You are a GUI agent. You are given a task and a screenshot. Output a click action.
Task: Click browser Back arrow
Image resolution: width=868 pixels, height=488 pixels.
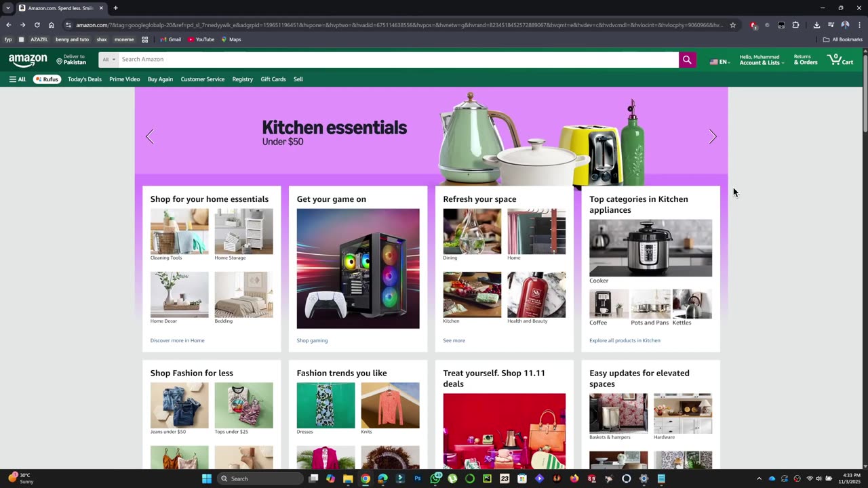click(x=8, y=25)
